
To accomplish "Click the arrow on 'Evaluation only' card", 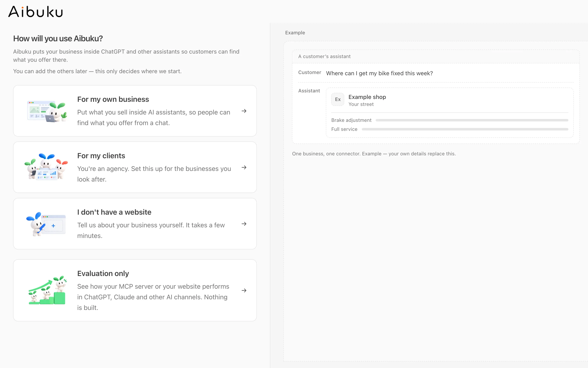I will click(x=244, y=290).
